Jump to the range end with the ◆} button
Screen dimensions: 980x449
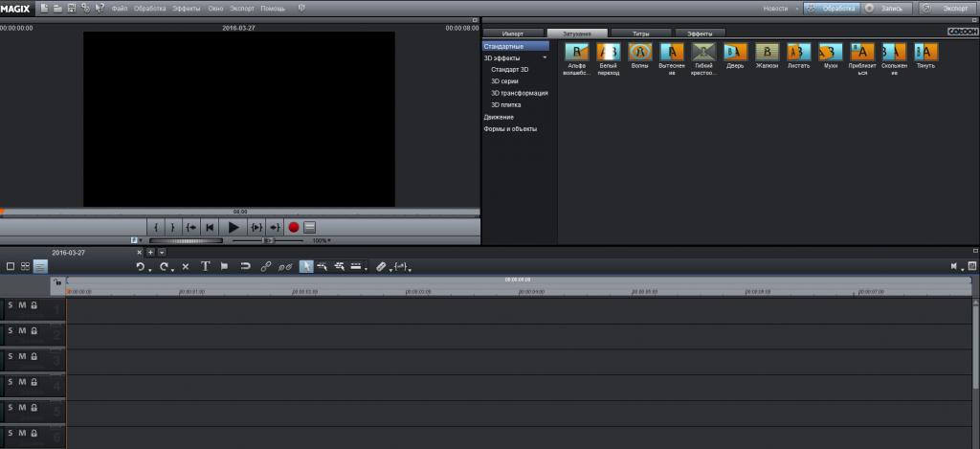(275, 228)
